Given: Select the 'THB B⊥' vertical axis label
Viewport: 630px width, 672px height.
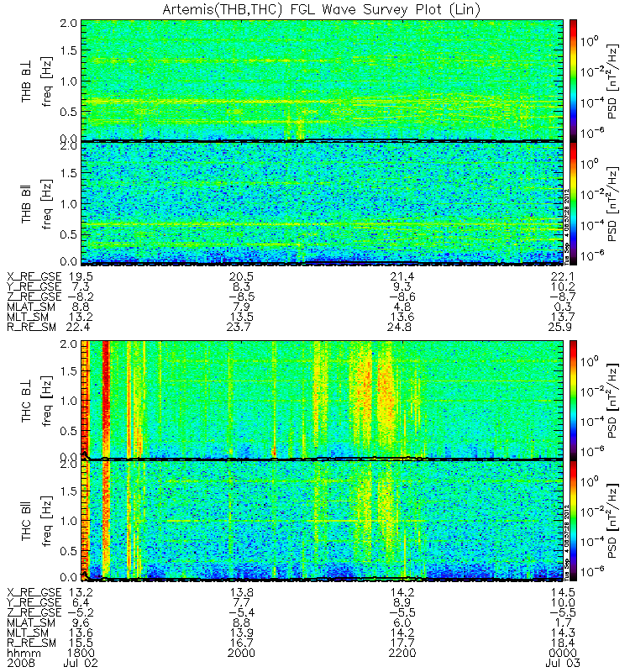Looking at the screenshot, I should pyautogui.click(x=27, y=81).
